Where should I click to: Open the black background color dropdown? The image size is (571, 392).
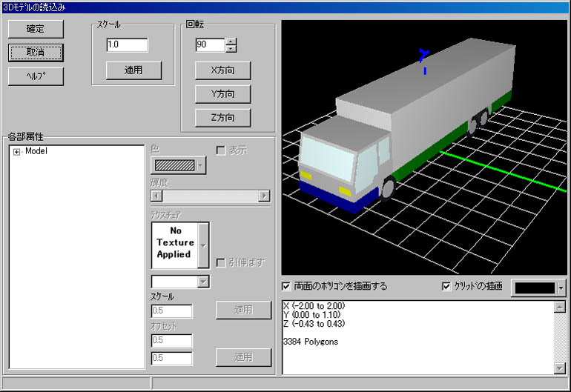point(561,288)
